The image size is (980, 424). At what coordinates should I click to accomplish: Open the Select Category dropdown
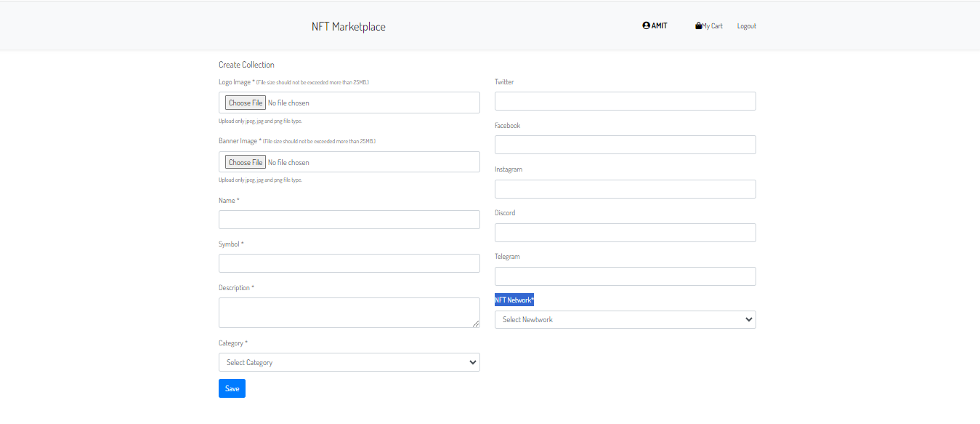(349, 361)
